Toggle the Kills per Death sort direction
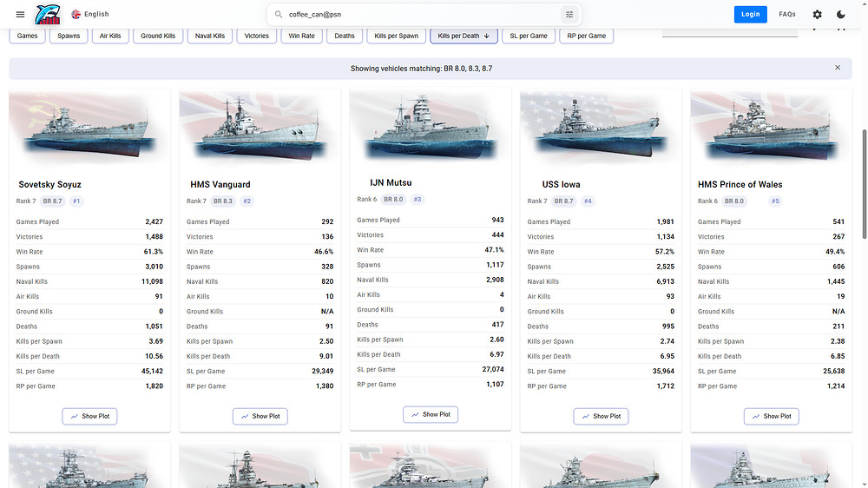Viewport: 868px width, 488px height. pyautogui.click(x=464, y=36)
